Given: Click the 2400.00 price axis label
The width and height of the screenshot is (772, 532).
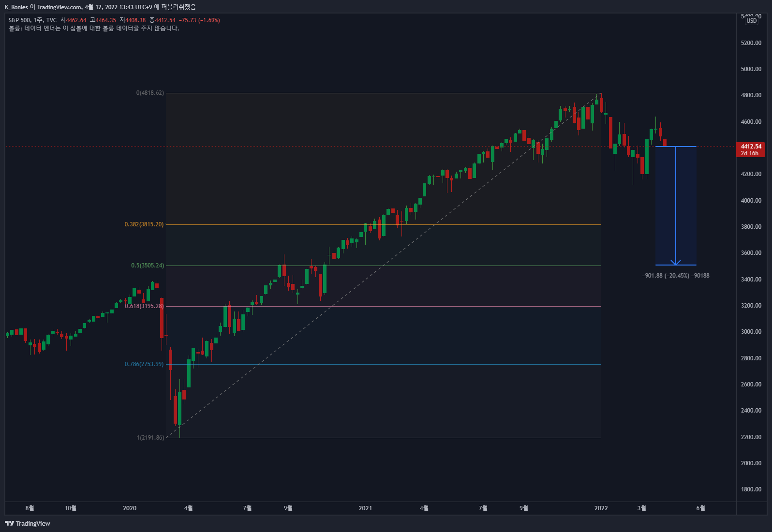Looking at the screenshot, I should coord(751,411).
